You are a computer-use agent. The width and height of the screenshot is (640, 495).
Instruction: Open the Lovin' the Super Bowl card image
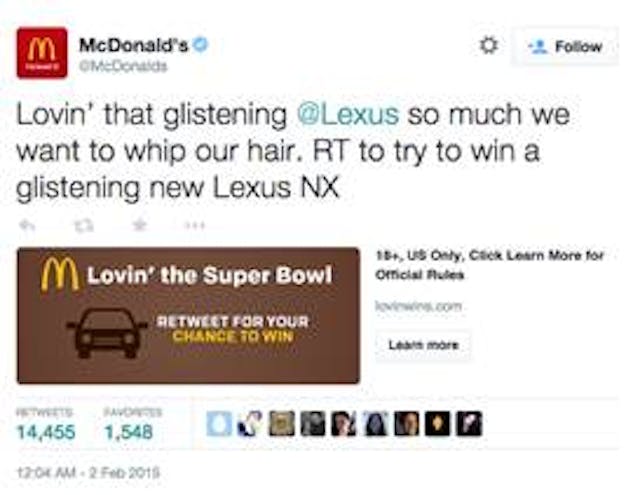188,315
